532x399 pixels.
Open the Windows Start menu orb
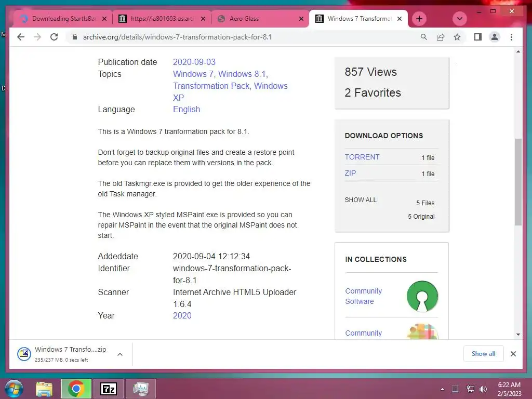coord(14,389)
